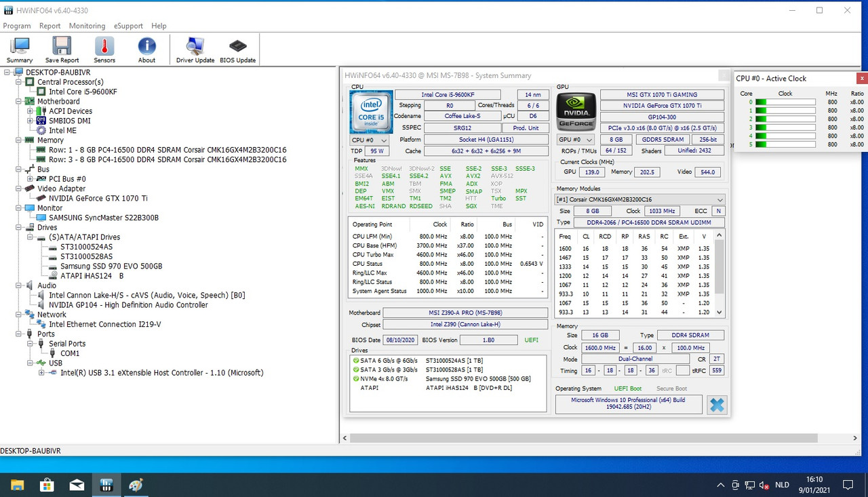This screenshot has width=868, height=497.
Task: Select the ST31000524AS drive in tree
Action: tap(86, 247)
